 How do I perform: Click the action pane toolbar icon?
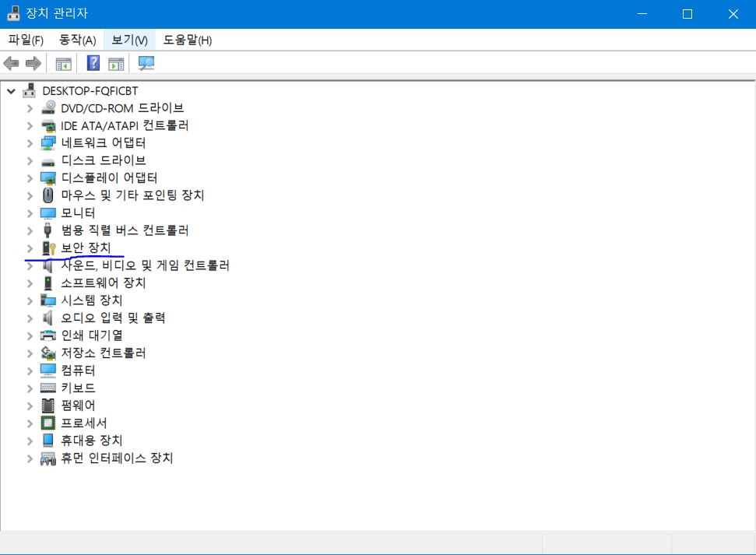click(x=116, y=63)
